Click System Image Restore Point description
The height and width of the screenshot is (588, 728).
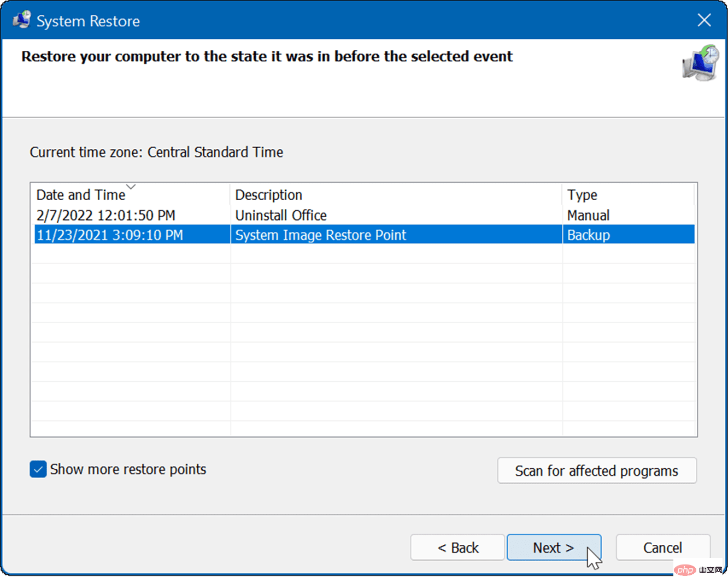pyautogui.click(x=321, y=235)
